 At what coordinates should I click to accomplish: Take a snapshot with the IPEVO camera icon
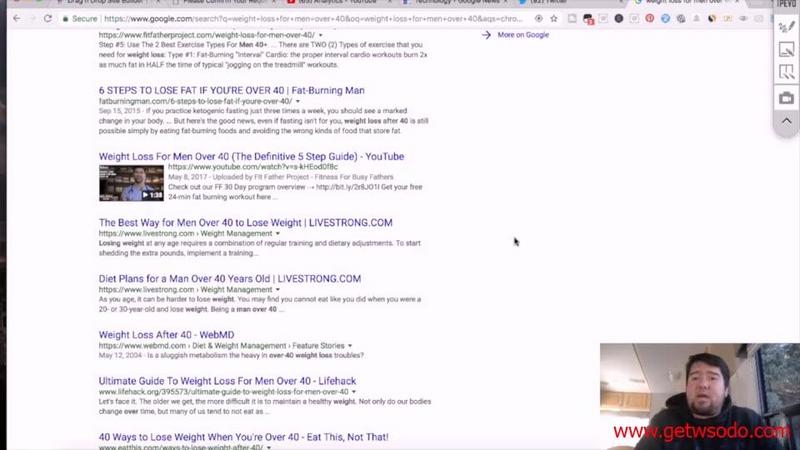tap(786, 97)
